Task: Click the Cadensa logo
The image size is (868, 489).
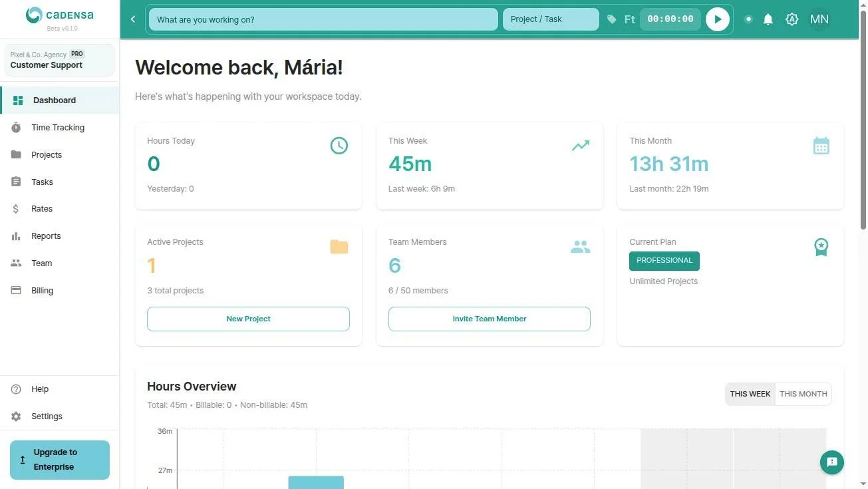Action: 59,15
